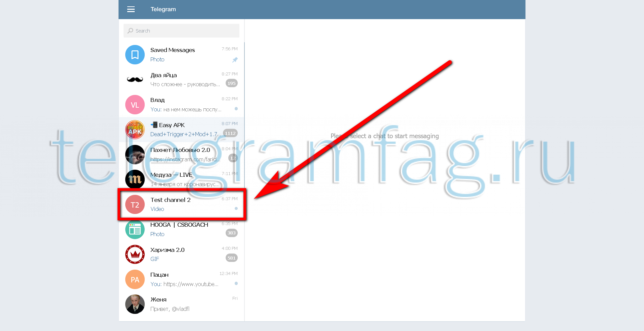Open Женя's profile photo avatar
The width and height of the screenshot is (644, 331).
(135, 304)
